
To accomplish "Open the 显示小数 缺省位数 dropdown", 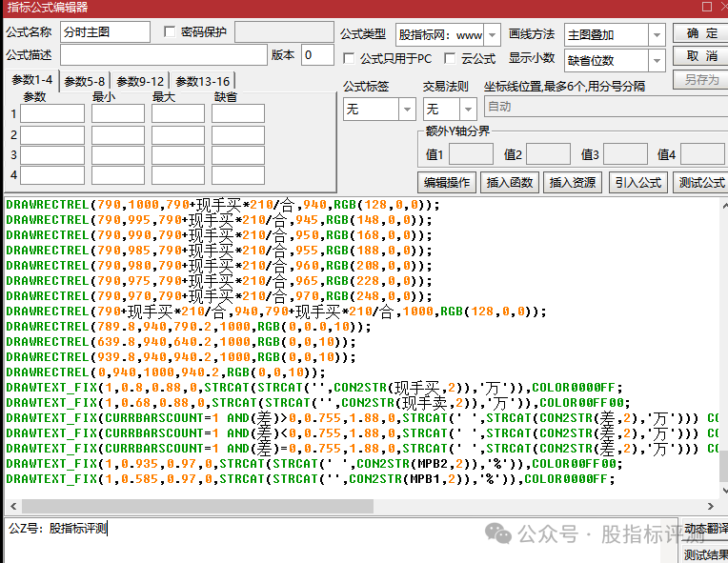I will tap(657, 60).
